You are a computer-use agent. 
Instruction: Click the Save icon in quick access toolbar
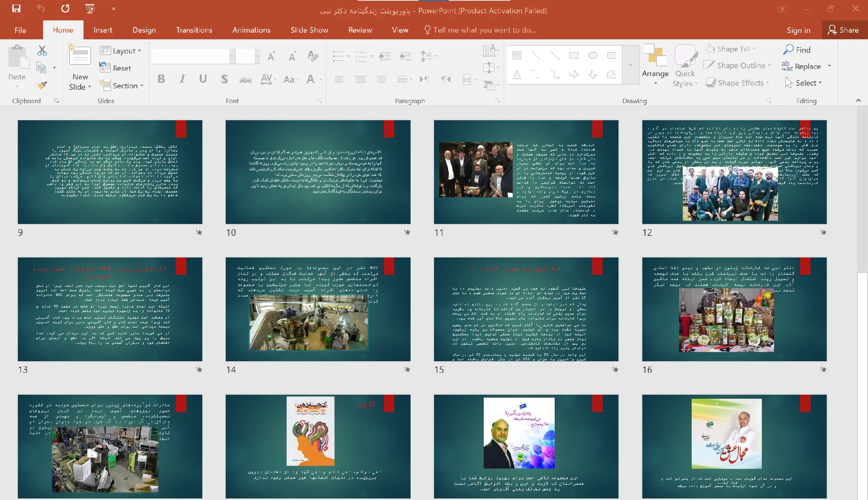(x=16, y=9)
